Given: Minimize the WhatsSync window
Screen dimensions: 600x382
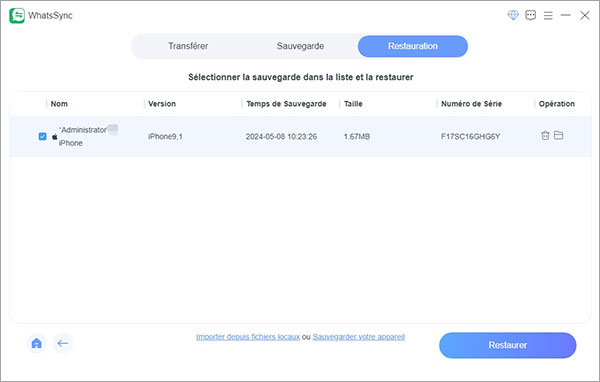Looking at the screenshot, I should (566, 15).
